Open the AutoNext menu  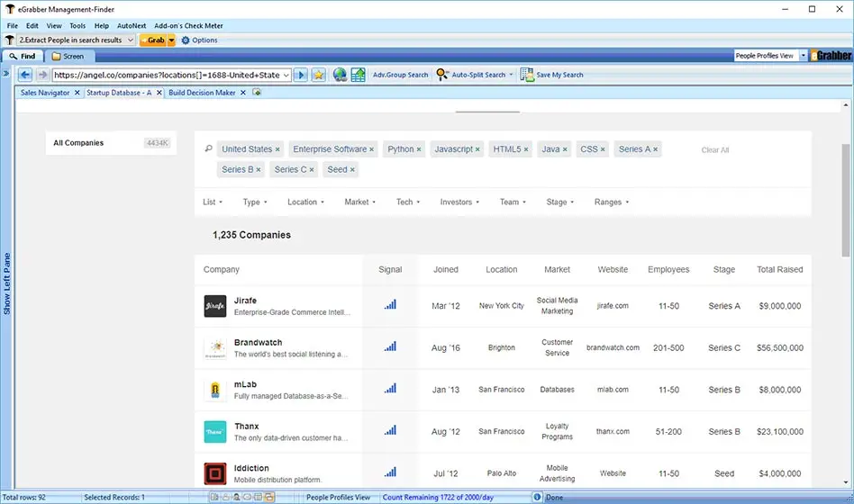point(132,25)
